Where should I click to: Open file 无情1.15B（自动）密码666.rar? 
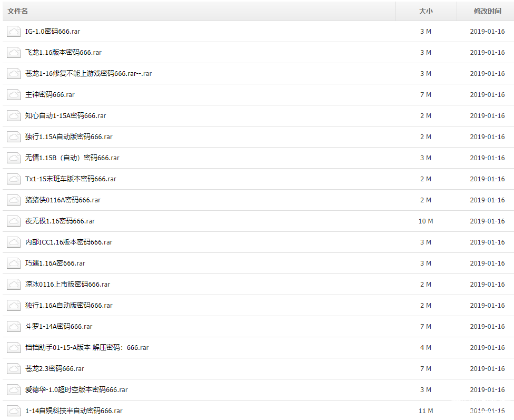click(73, 158)
